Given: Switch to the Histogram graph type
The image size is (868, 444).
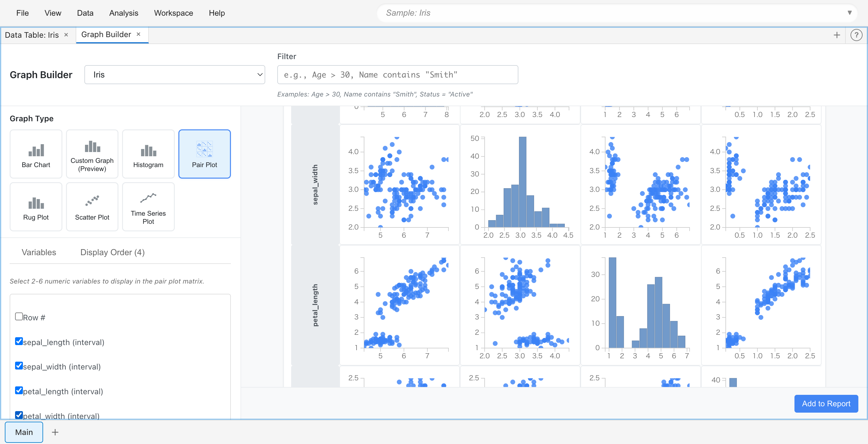Looking at the screenshot, I should 148,154.
